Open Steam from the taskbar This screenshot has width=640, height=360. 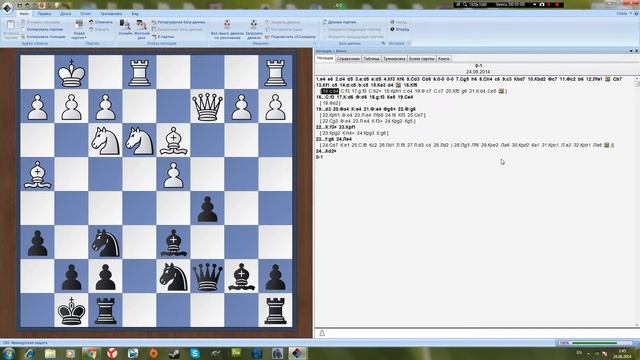coord(174,353)
